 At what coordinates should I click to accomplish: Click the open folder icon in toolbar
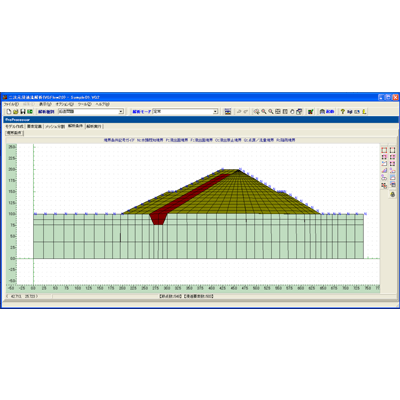[16, 112]
